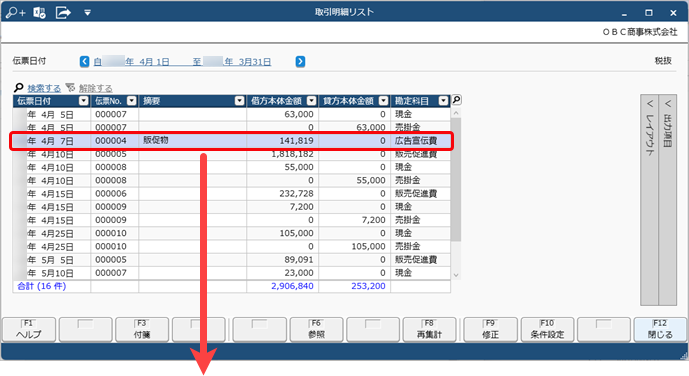The height and width of the screenshot is (376, 689).
Task: Click the 検索する link
Action: pyautogui.click(x=44, y=88)
